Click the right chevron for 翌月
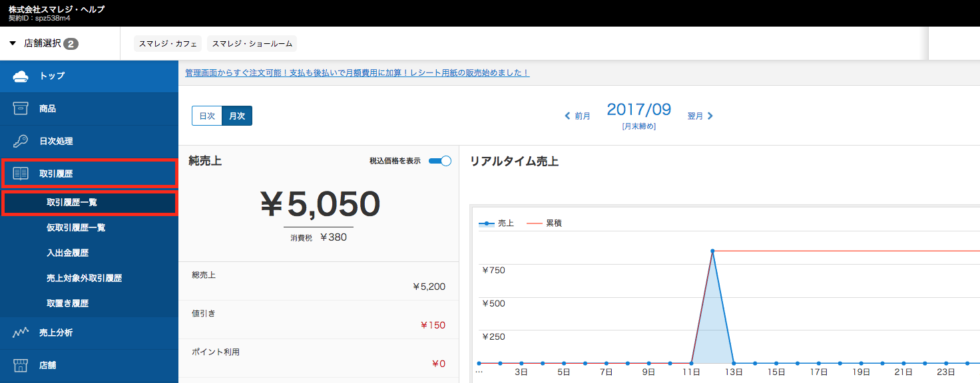 point(710,116)
